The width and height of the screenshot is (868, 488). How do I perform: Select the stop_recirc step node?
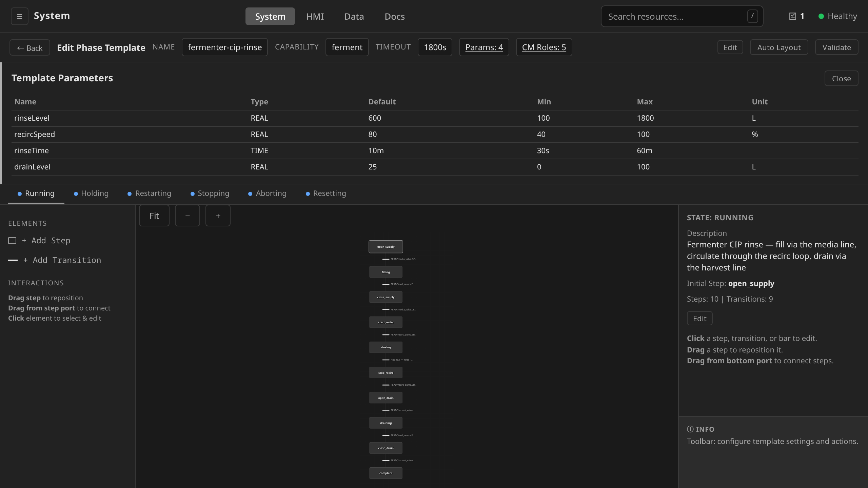click(x=386, y=372)
